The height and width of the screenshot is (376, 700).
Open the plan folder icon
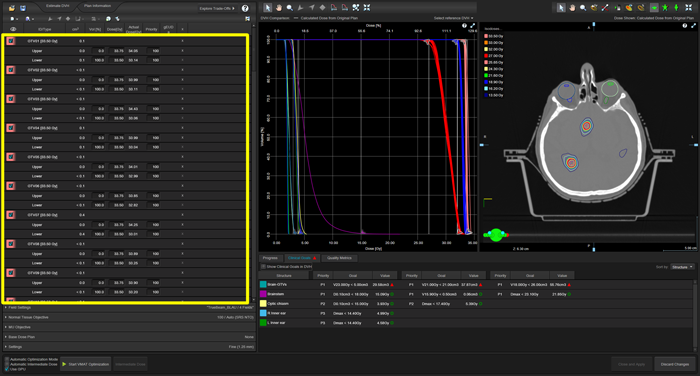(x=12, y=8)
